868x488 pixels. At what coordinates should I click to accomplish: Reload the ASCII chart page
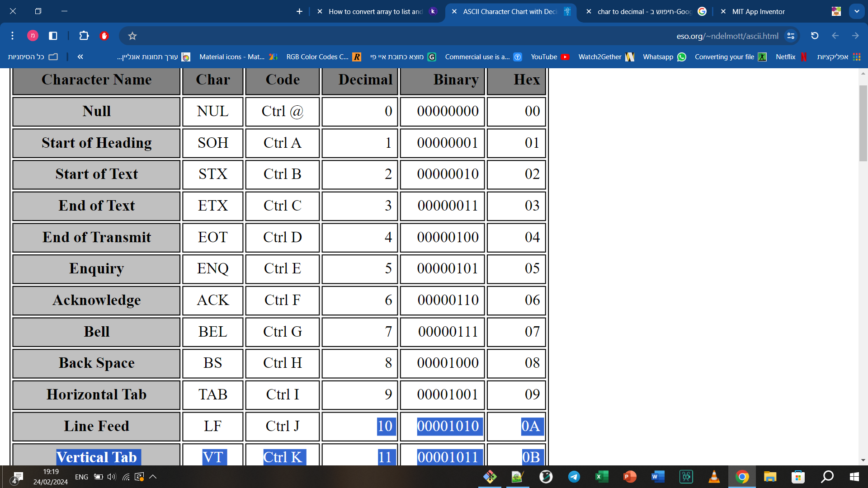click(815, 36)
